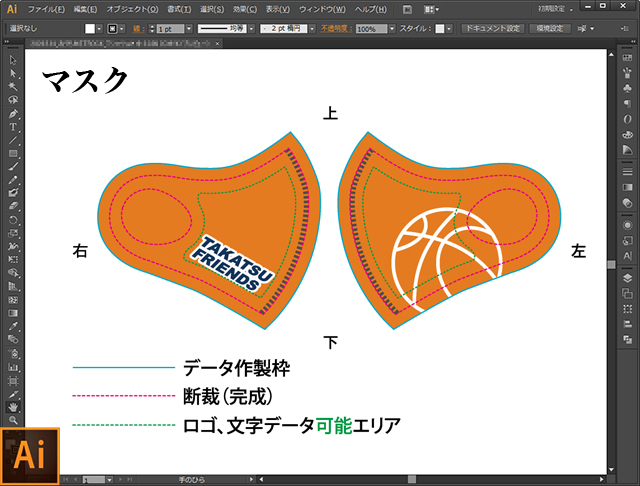Image resolution: width=640 pixels, height=486 pixels.
Task: Open the Appearance panel
Action: 627,225
